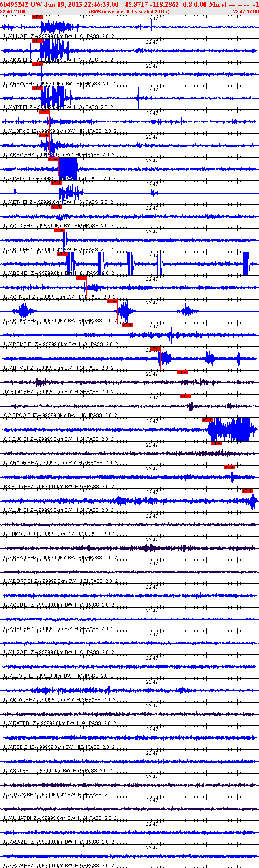Click the UW.WA2 EHZ station label
This screenshot has height=868, width=259.
19,842
